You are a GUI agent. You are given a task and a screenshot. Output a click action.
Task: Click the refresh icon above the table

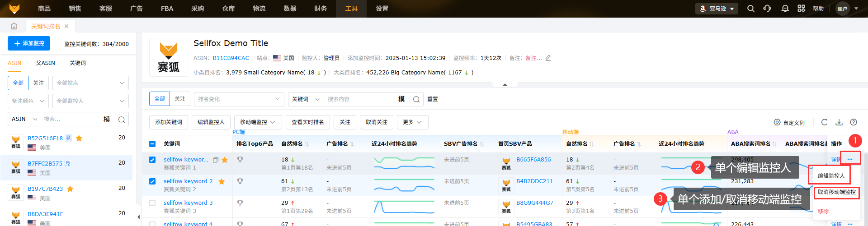tap(824, 122)
